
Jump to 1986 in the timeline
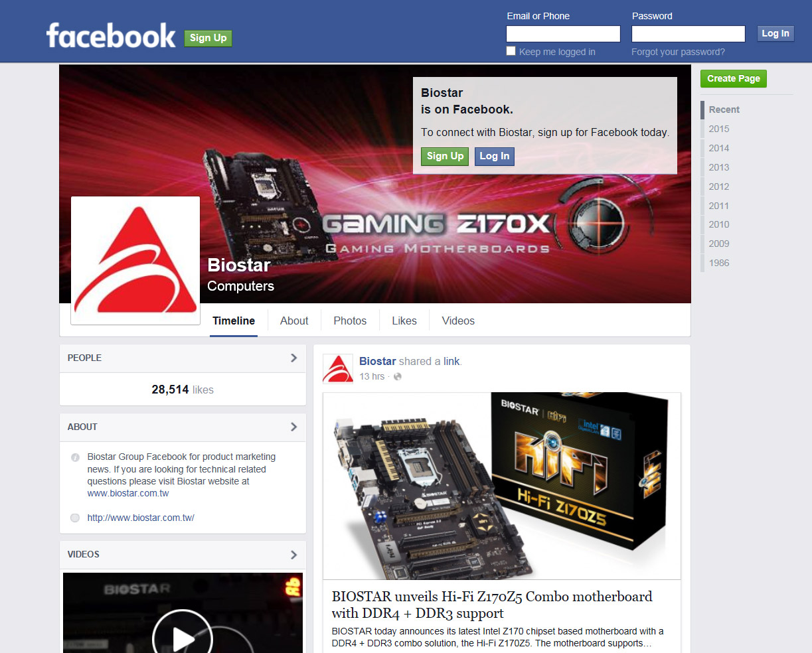(x=719, y=263)
